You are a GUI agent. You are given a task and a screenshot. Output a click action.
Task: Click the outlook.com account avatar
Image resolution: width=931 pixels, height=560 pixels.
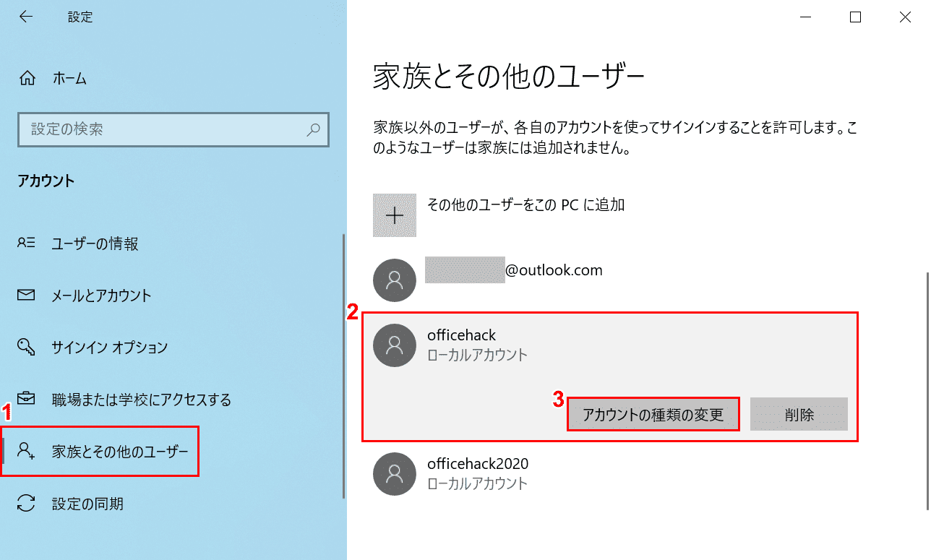click(x=395, y=280)
